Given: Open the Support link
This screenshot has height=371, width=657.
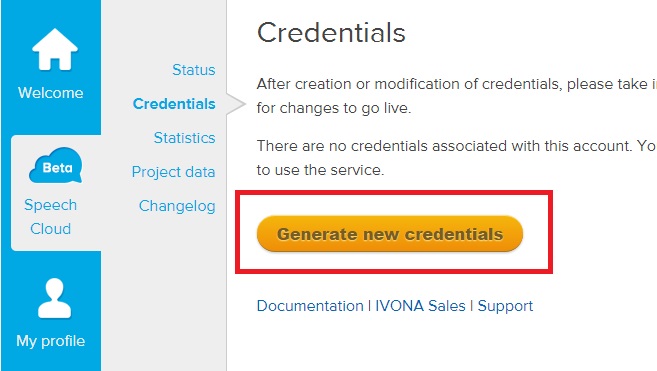Looking at the screenshot, I should coord(505,306).
